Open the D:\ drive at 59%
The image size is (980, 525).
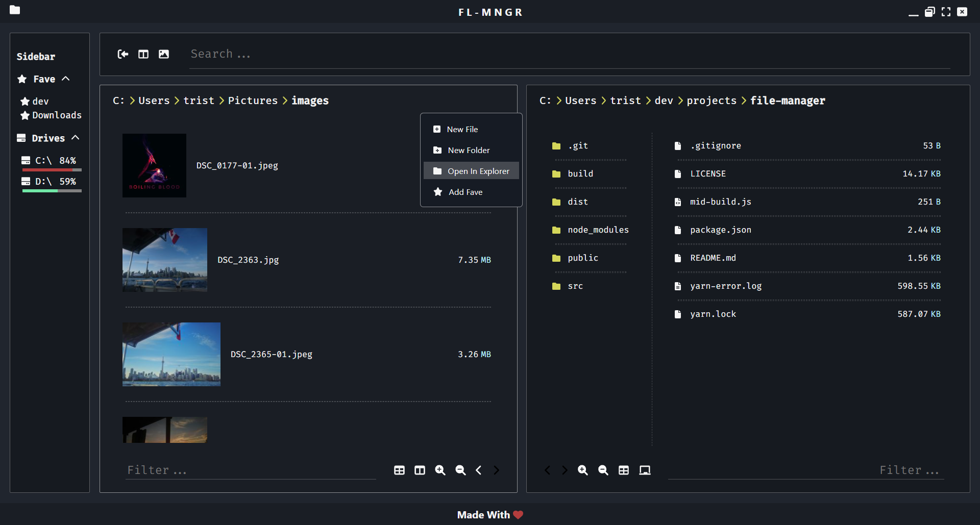point(49,182)
